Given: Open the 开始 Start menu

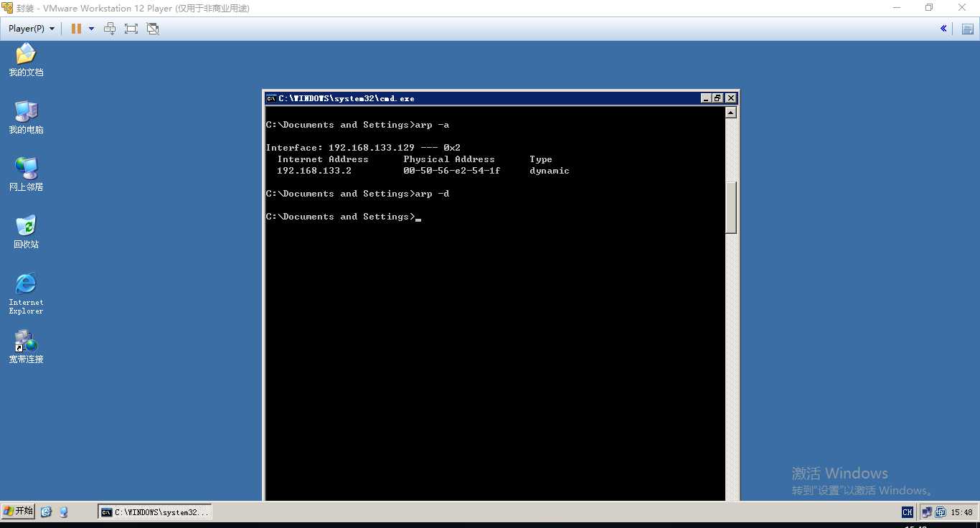Looking at the screenshot, I should (x=18, y=511).
